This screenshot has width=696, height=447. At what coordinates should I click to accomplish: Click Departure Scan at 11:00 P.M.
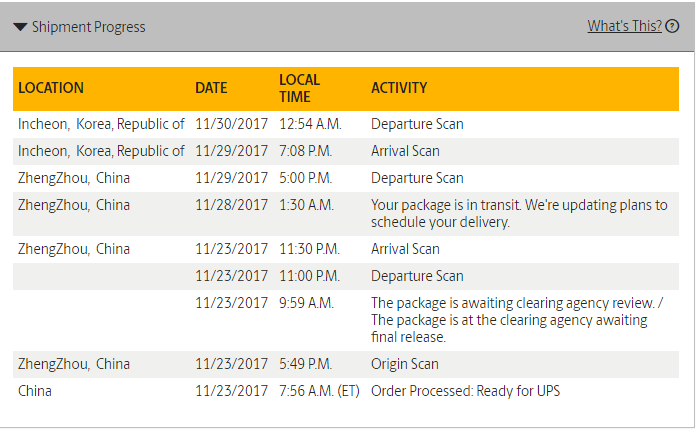coord(417,276)
